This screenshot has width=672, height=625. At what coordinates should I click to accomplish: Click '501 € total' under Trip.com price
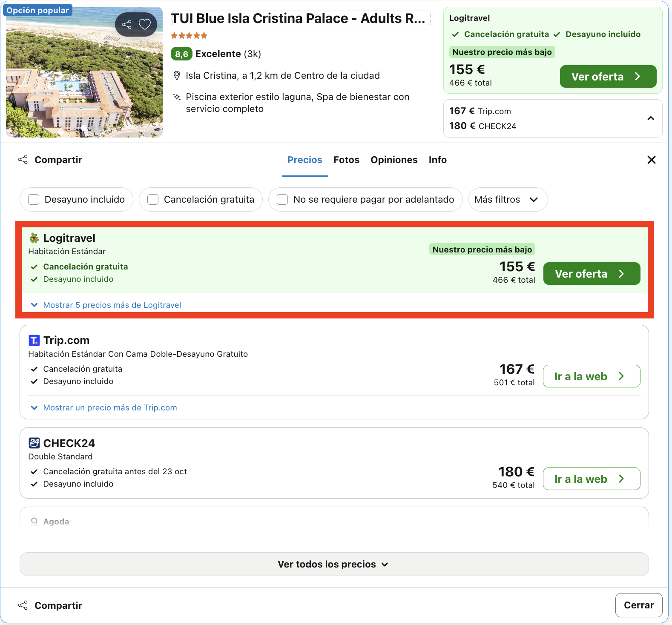click(514, 383)
